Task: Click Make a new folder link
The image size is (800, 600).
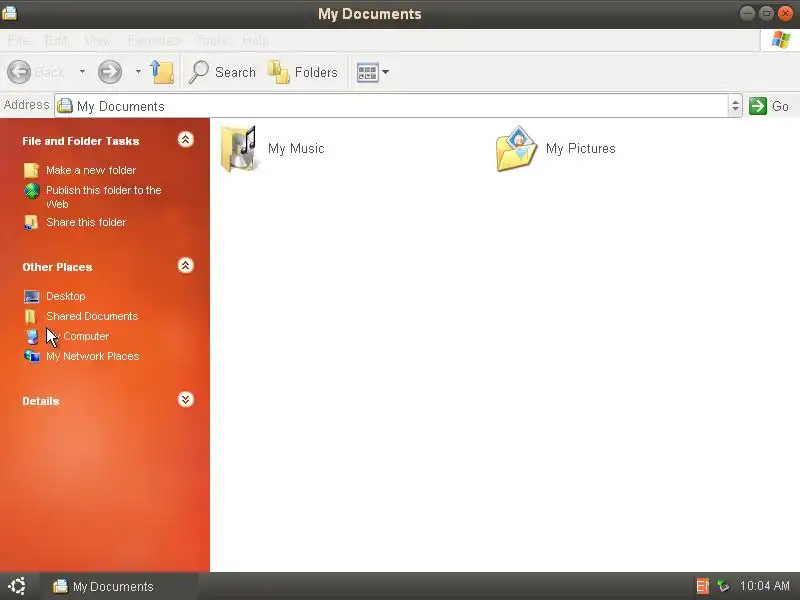Action: (x=91, y=170)
